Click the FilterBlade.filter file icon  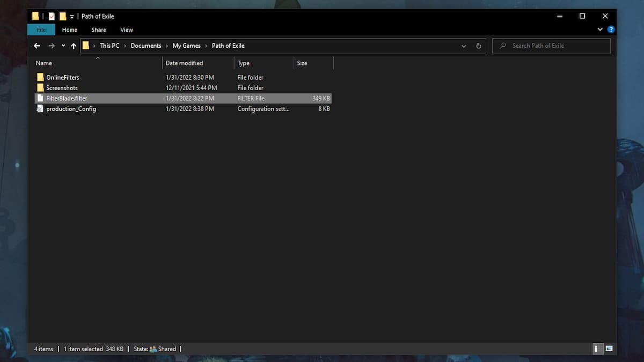pyautogui.click(x=40, y=98)
